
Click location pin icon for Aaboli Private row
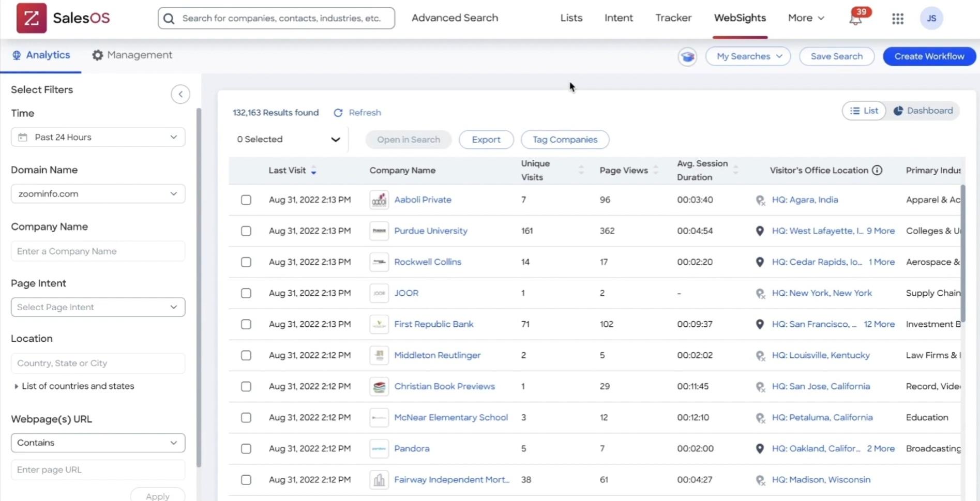pyautogui.click(x=760, y=200)
